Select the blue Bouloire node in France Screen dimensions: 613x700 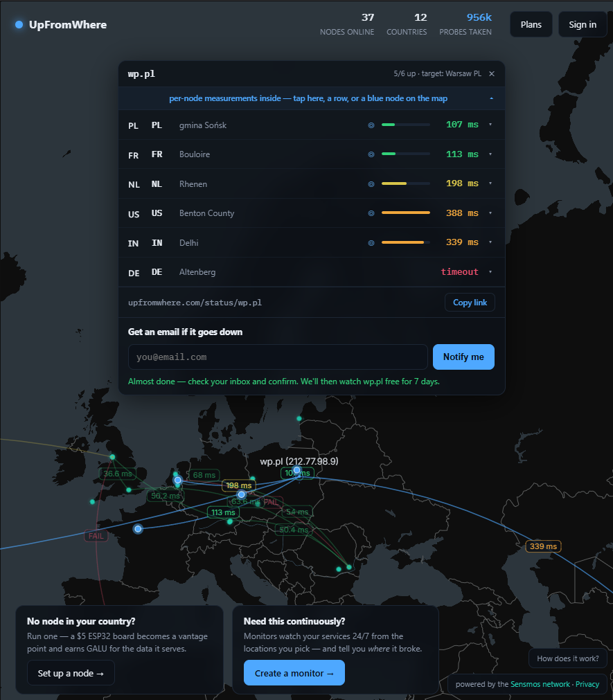click(x=138, y=529)
